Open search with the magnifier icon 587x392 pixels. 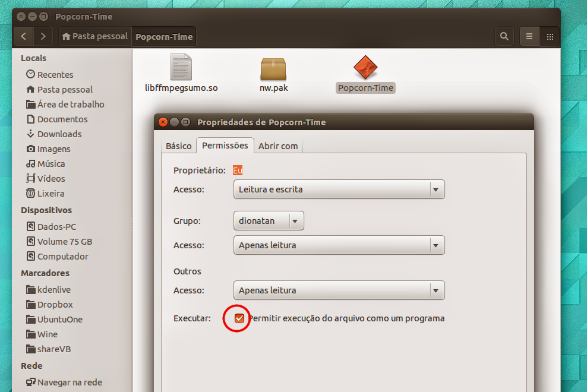point(504,36)
